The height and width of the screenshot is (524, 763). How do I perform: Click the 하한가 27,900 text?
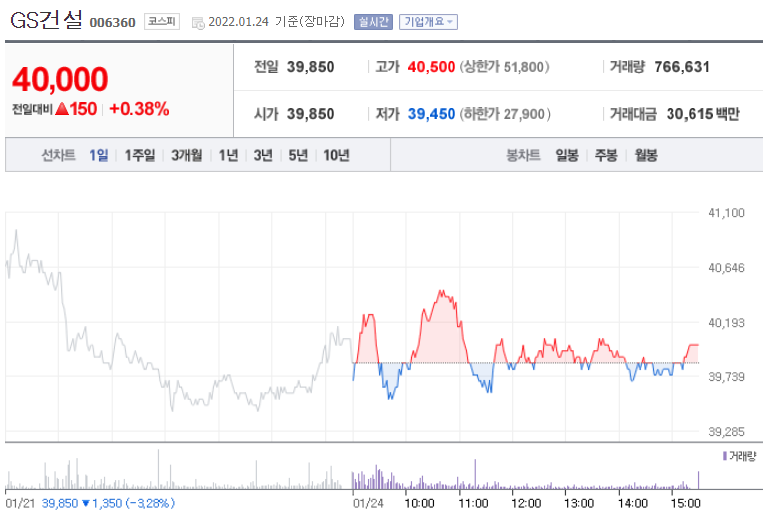point(505,114)
